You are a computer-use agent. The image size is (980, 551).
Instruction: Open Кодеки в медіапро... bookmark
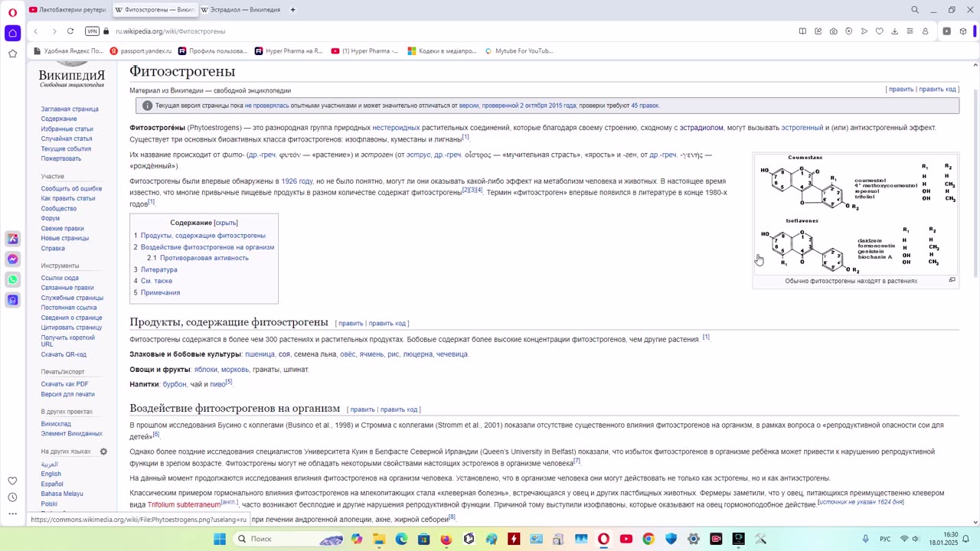pyautogui.click(x=442, y=51)
